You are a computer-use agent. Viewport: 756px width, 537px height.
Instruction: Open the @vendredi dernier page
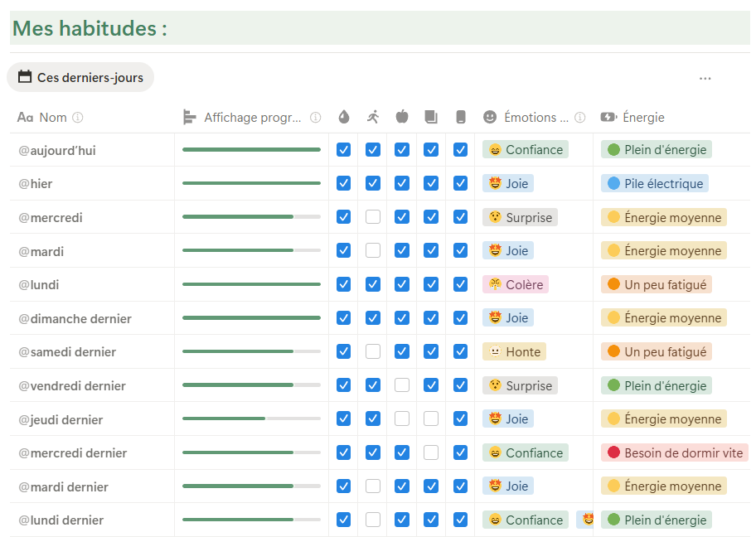click(x=72, y=385)
